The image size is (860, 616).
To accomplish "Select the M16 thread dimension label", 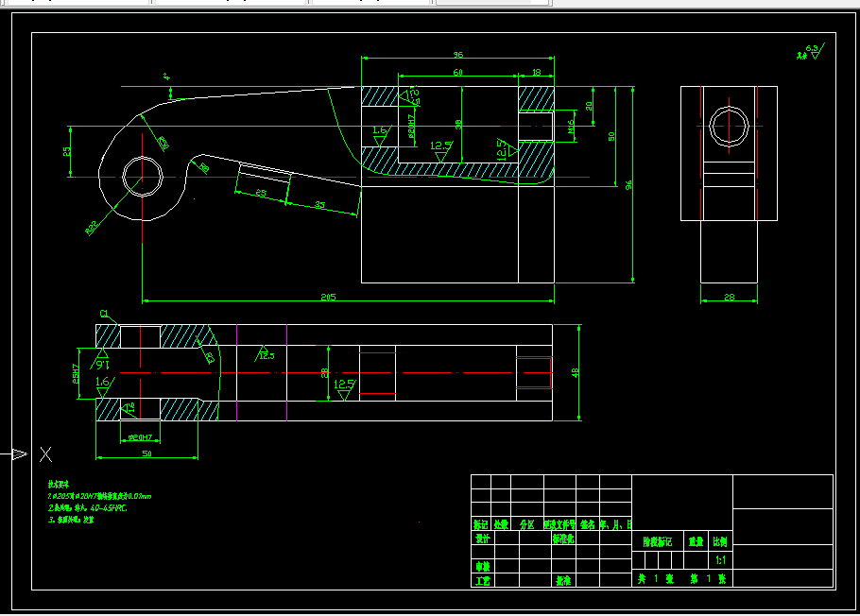I will click(571, 127).
